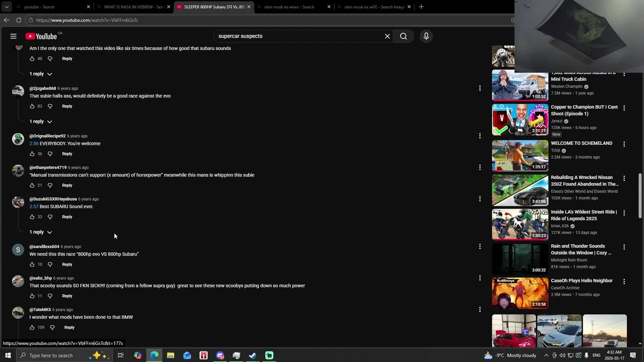Dislike the @2jzgabe868 comment
Viewport: 644px width, 362px height.
coord(50,106)
